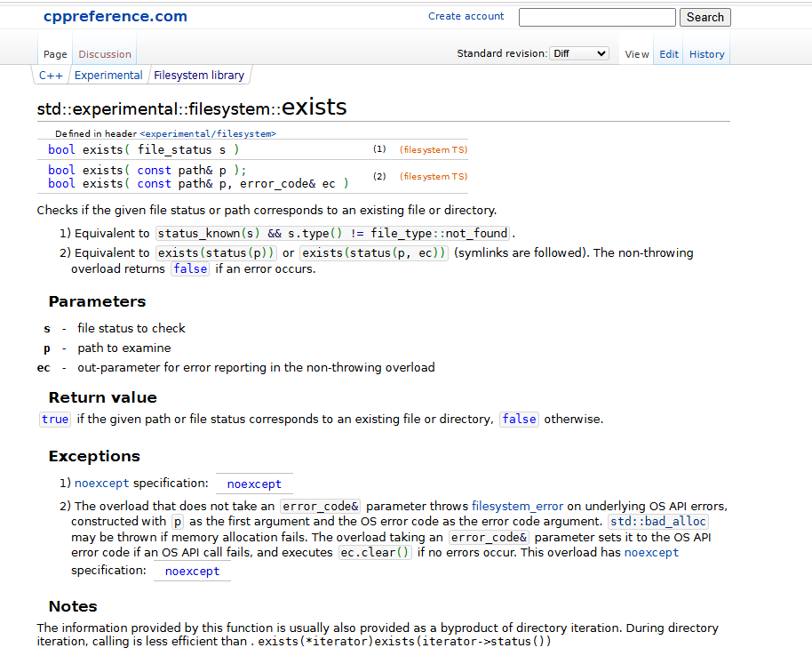
Task: Open the cppreference.com home link
Action: [x=115, y=16]
